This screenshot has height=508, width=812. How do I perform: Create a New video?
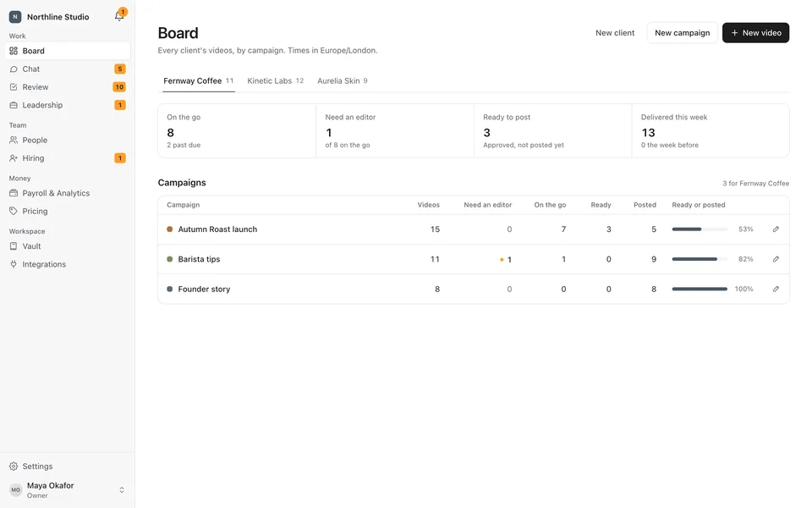(x=755, y=33)
